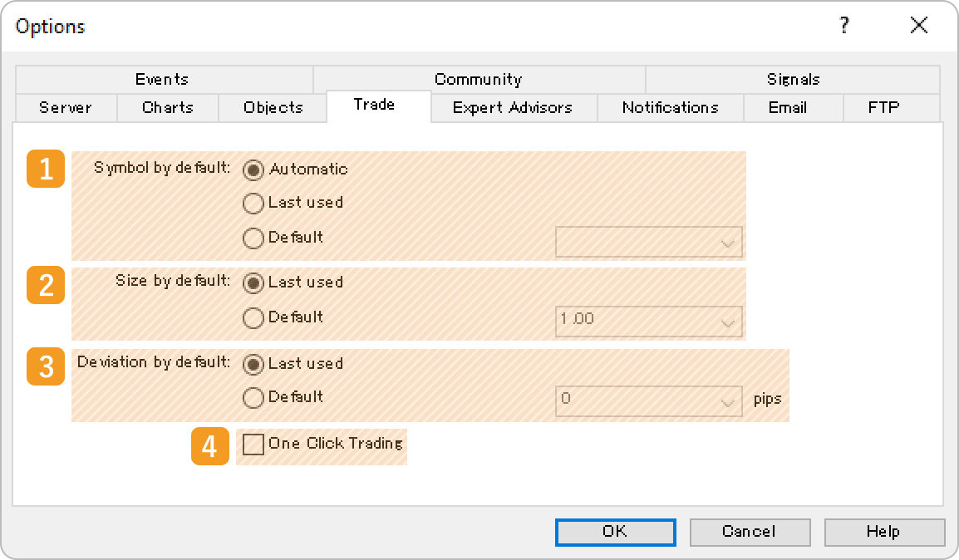This screenshot has width=959, height=560.
Task: Open the dialog Help via question mark icon
Action: pos(843,26)
